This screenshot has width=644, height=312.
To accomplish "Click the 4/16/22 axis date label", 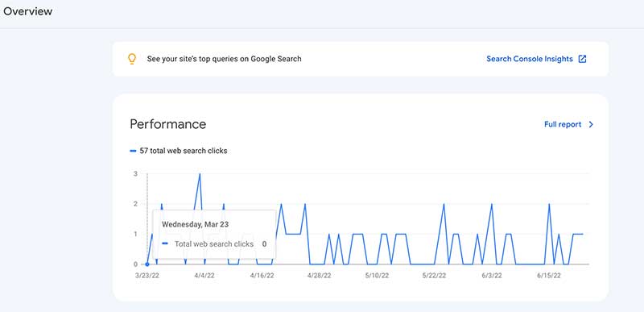I will (x=262, y=276).
